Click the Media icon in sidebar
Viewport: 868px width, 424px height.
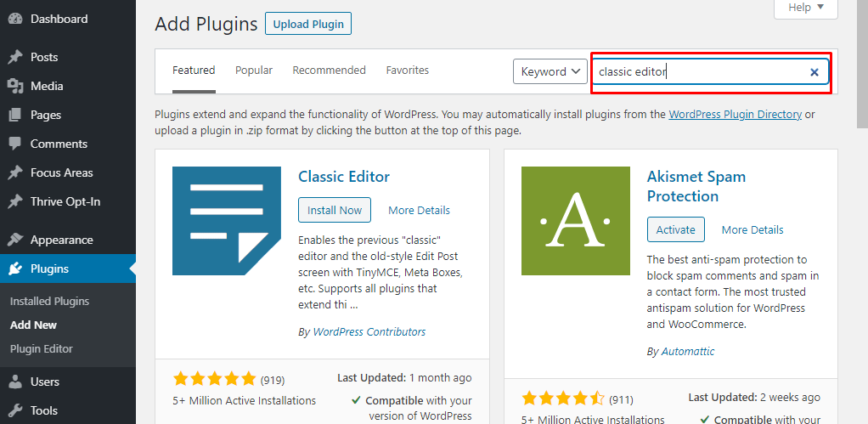pyautogui.click(x=15, y=86)
